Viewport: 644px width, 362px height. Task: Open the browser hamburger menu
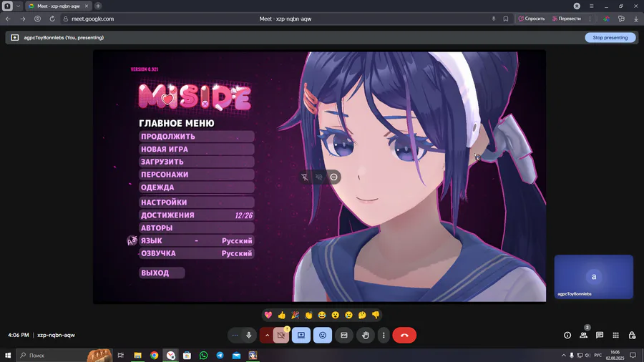tap(592, 6)
